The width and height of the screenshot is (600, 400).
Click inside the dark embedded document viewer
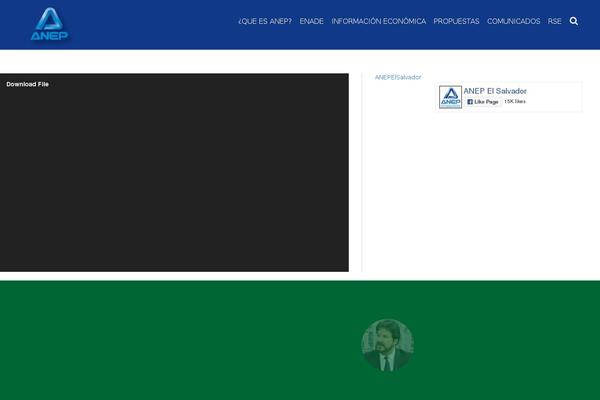pyautogui.click(x=174, y=173)
